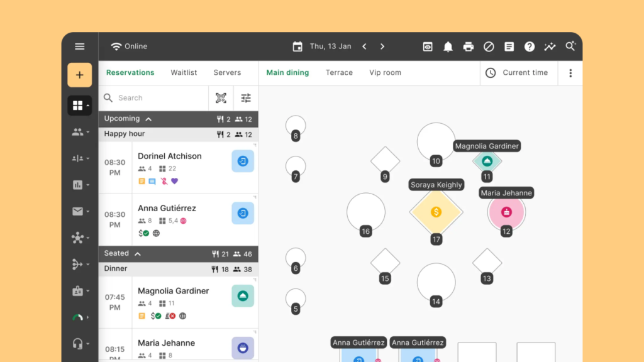Image resolution: width=644 pixels, height=362 pixels.
Task: Switch to the Waitlist tab
Action: coord(184,73)
